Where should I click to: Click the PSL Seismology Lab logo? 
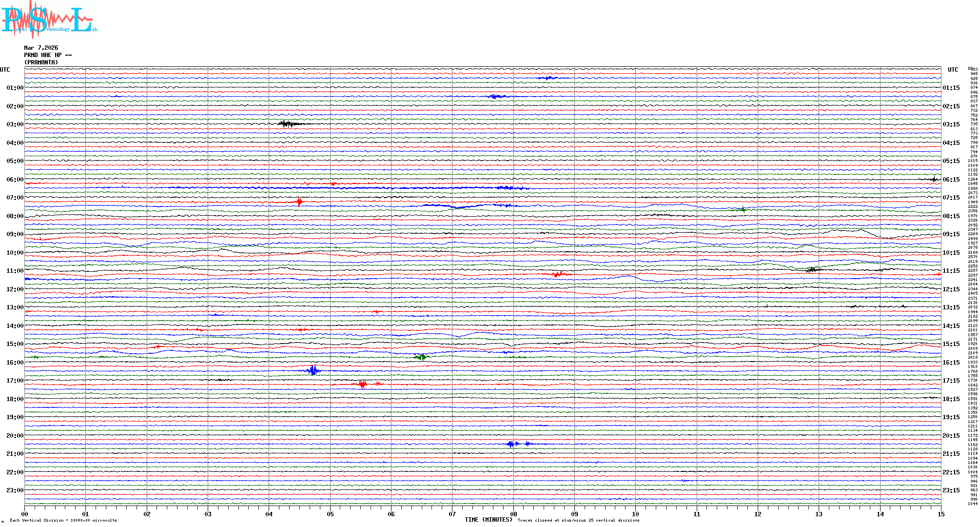(x=49, y=20)
